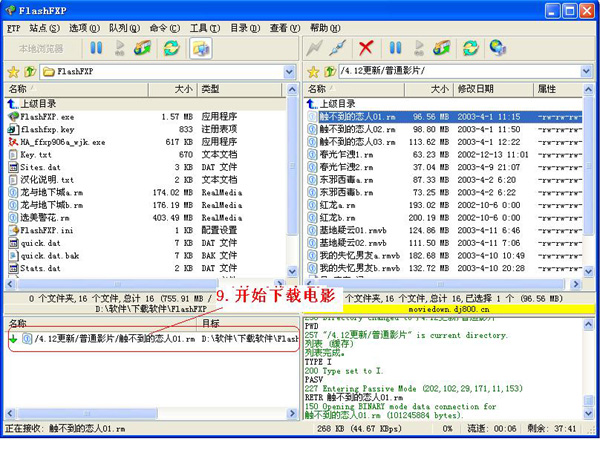Click the parent folder icon beside FlashFXP path
Viewport: 600px width, 456px height.
30,72
